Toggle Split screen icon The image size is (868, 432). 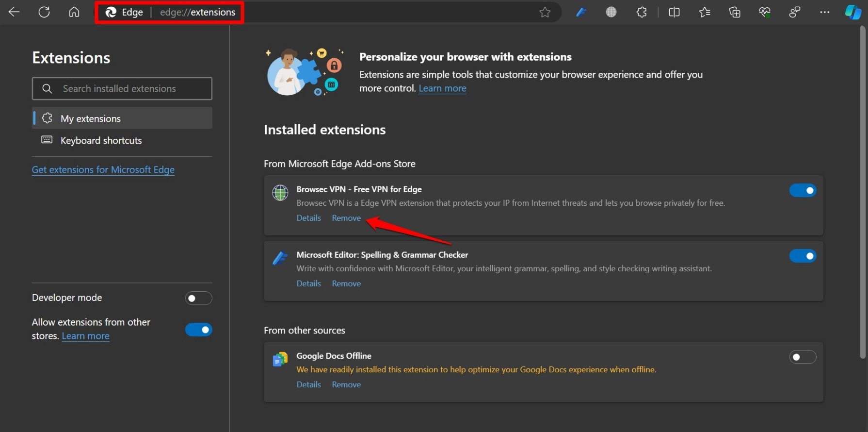(674, 12)
